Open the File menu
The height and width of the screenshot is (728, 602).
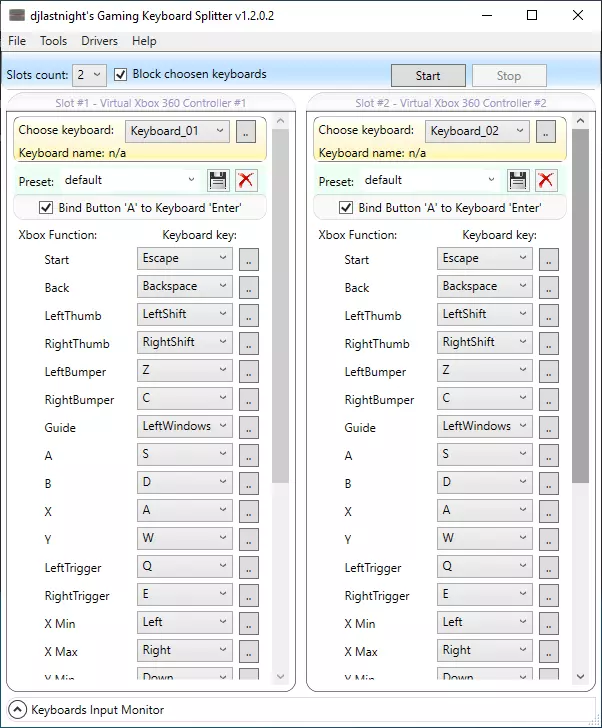click(17, 41)
